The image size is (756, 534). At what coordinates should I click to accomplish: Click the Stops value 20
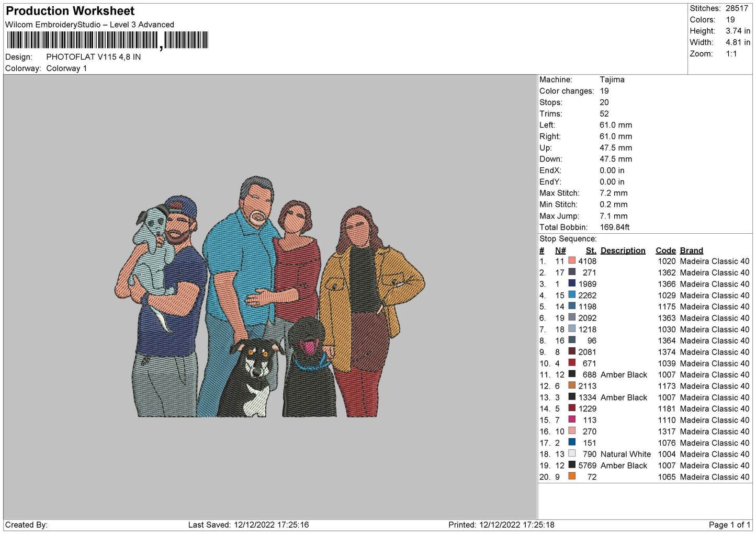604,103
